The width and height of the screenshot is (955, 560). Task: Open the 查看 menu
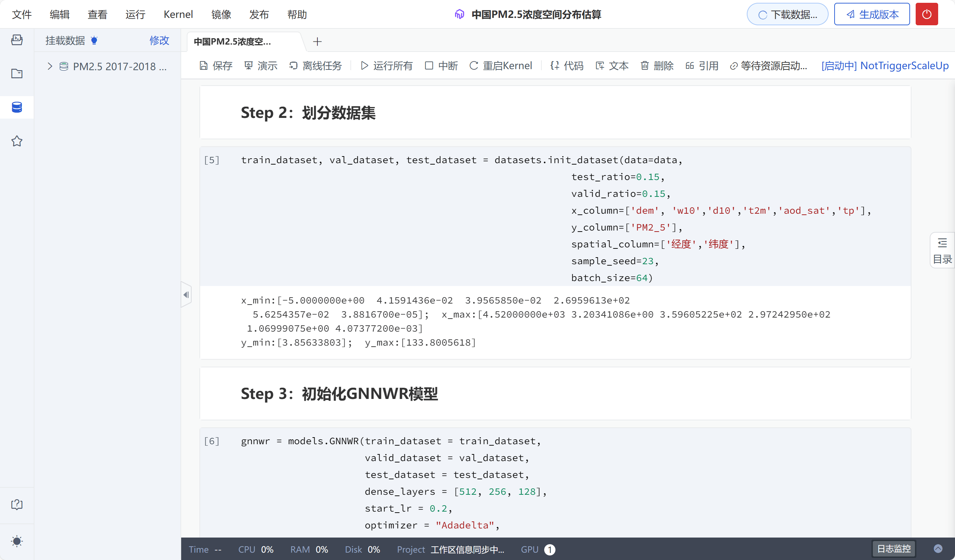pyautogui.click(x=98, y=14)
